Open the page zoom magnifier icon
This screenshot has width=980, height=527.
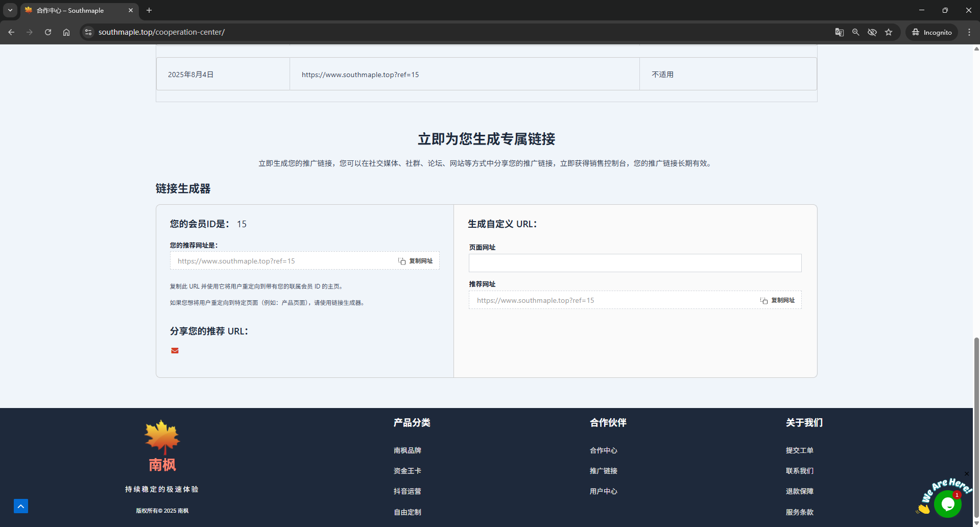point(855,32)
